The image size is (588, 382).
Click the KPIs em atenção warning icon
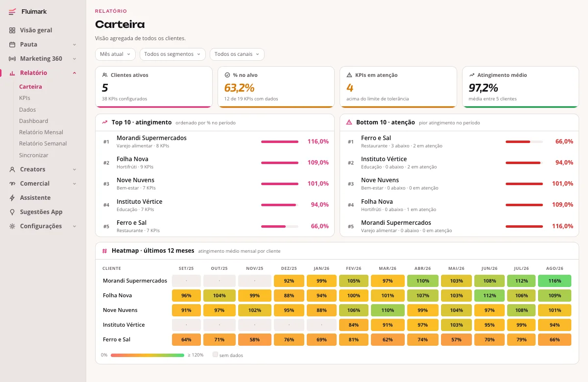[x=349, y=75]
